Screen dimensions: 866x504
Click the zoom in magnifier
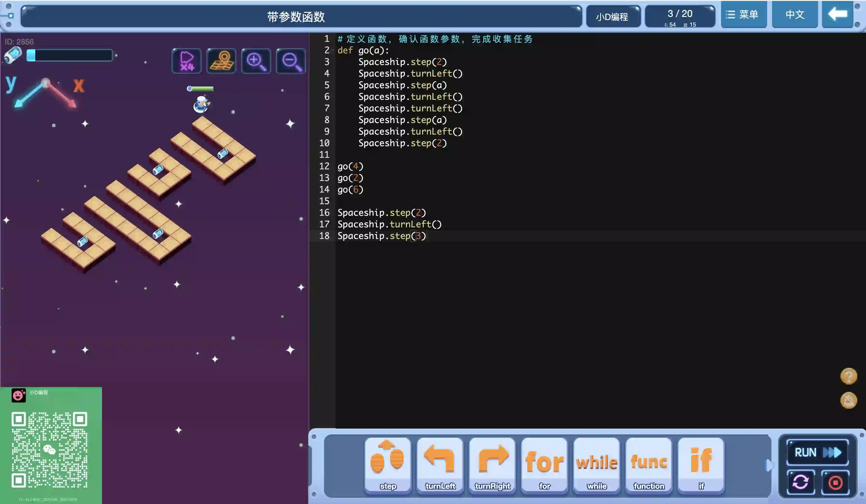[x=256, y=61]
